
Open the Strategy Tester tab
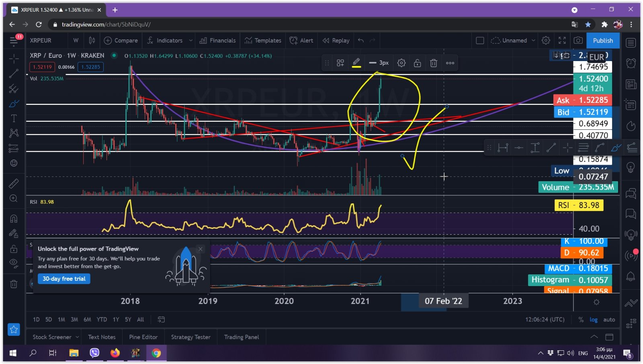coord(191,337)
